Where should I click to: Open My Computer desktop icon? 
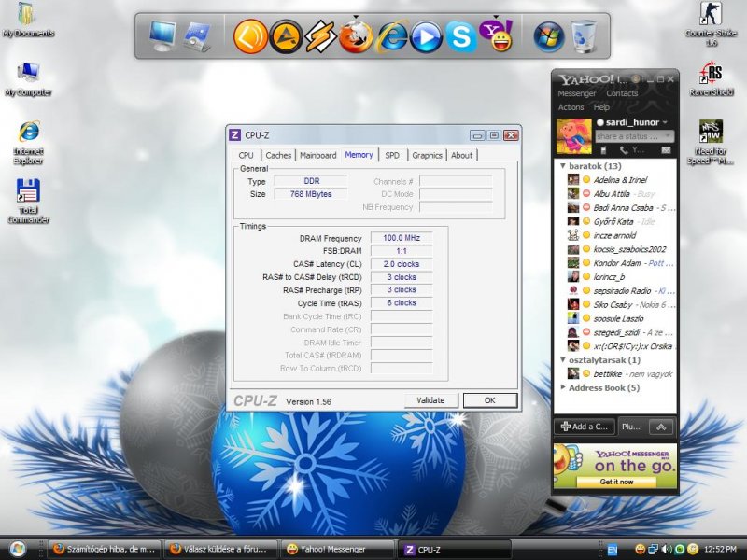click(28, 79)
